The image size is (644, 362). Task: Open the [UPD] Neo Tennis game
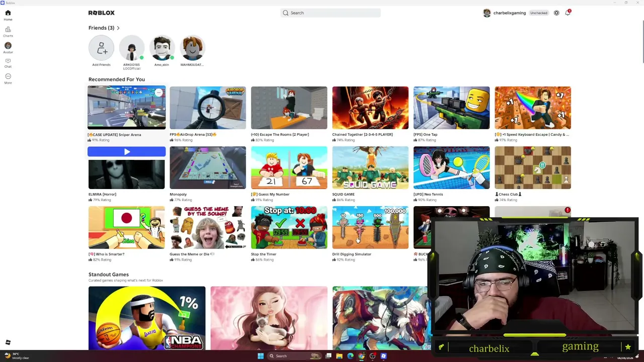pos(451,167)
